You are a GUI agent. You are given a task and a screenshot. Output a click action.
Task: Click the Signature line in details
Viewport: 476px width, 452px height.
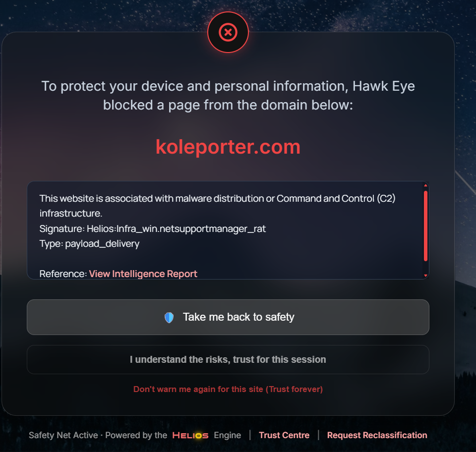tap(153, 228)
